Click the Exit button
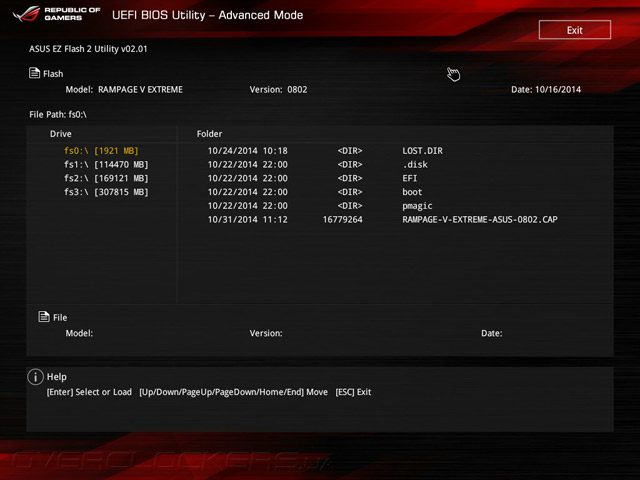The width and height of the screenshot is (640, 480). coord(575,30)
